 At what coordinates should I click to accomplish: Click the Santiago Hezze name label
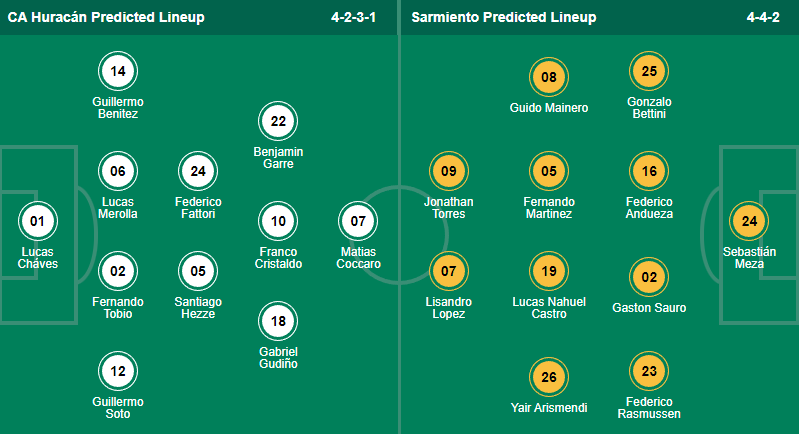198,307
